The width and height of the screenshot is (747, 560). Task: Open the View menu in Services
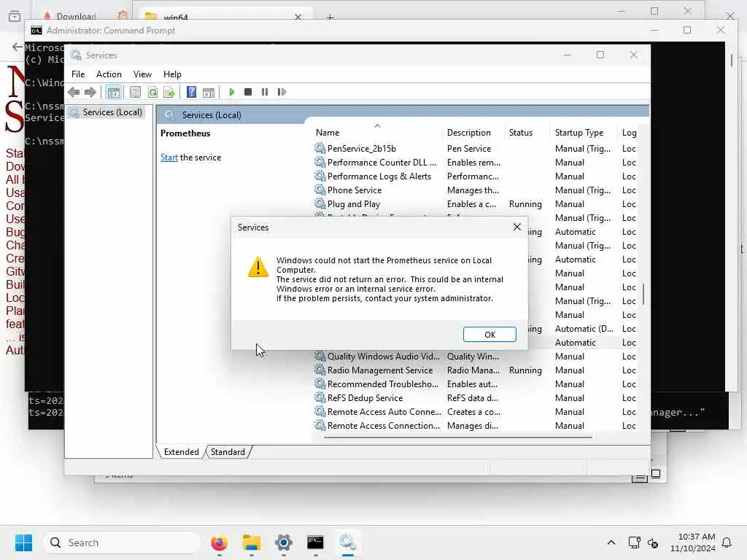[142, 74]
